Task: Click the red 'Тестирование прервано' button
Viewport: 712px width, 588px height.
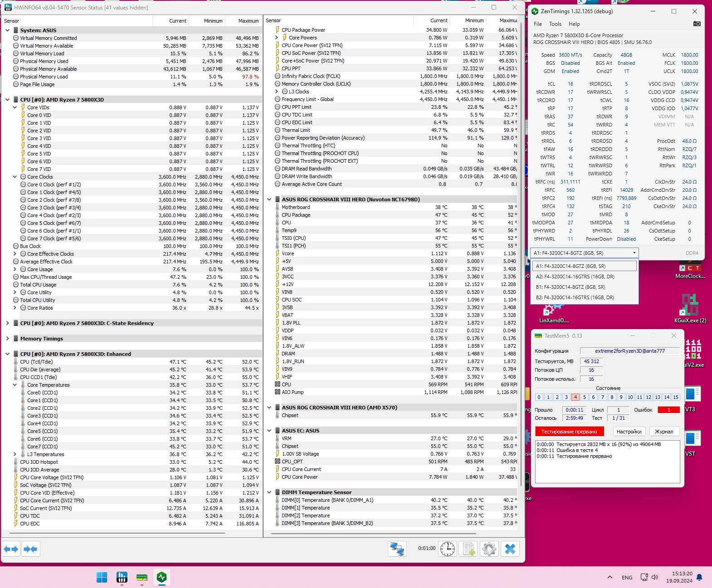Action: coord(569,432)
